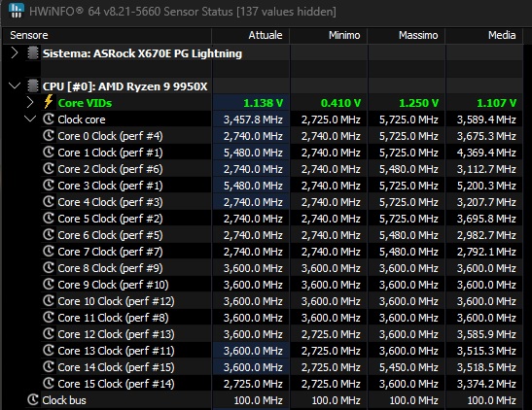This screenshot has width=532, height=410.
Task: Click the clock icon beside Core 8 Clock
Action: coord(49,268)
